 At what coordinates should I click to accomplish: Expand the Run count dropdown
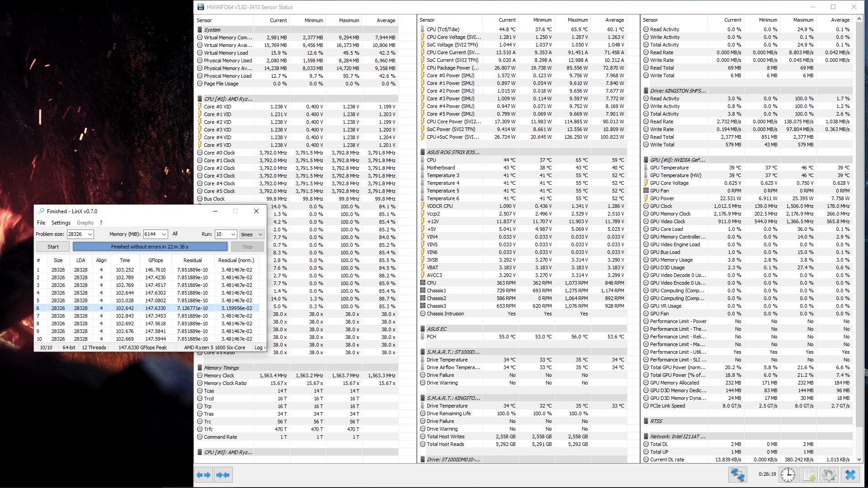(x=233, y=234)
